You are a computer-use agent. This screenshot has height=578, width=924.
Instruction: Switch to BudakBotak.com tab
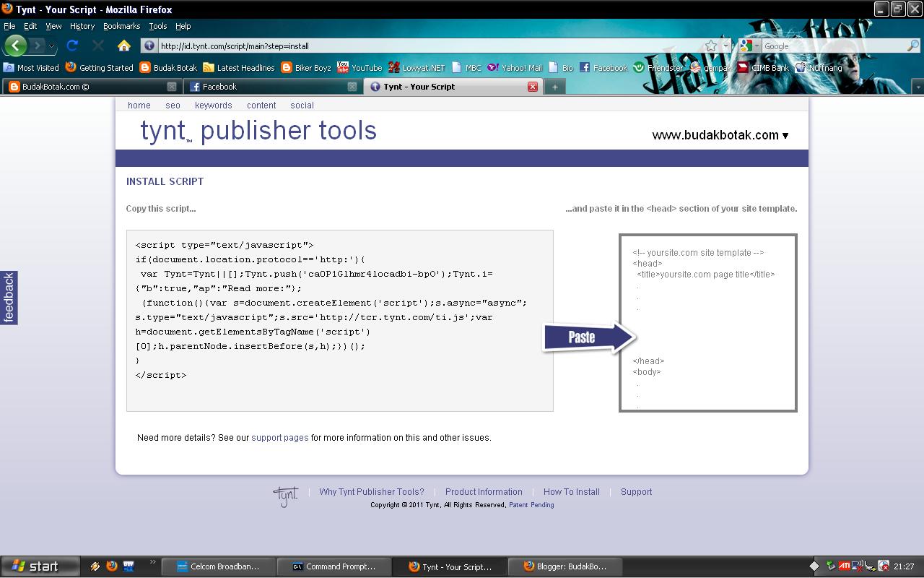(x=92, y=87)
